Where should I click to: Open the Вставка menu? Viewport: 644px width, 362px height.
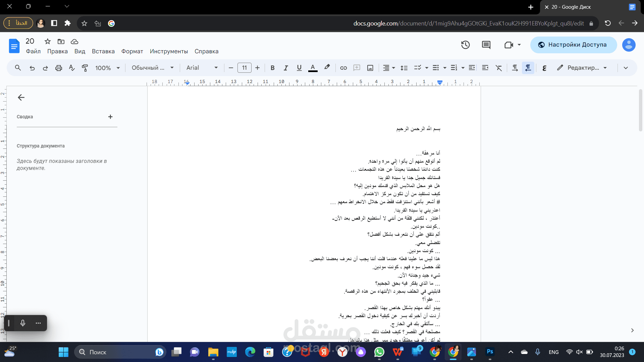tap(103, 51)
